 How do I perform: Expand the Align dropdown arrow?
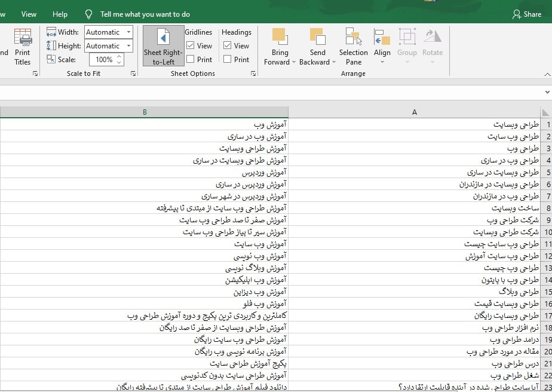pyautogui.click(x=382, y=62)
